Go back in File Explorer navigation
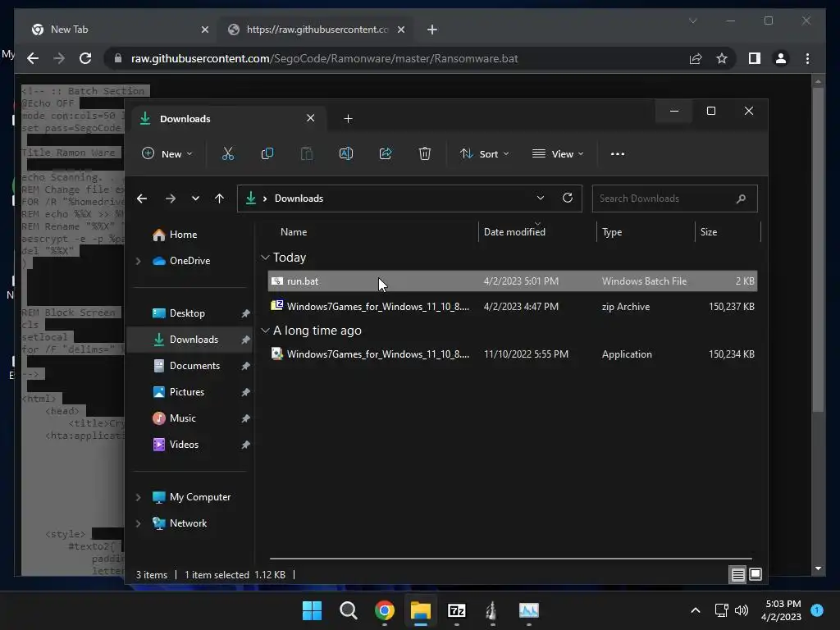 click(142, 199)
